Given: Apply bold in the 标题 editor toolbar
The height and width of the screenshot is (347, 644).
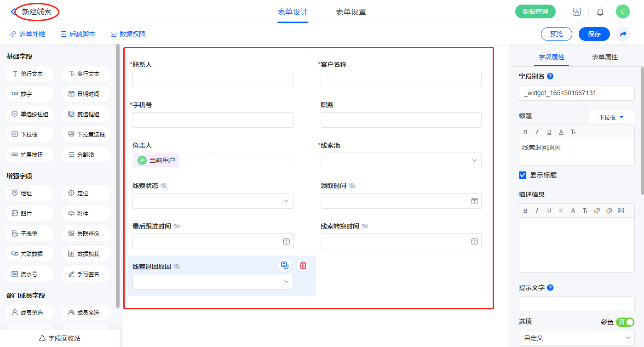Looking at the screenshot, I should 525,132.
